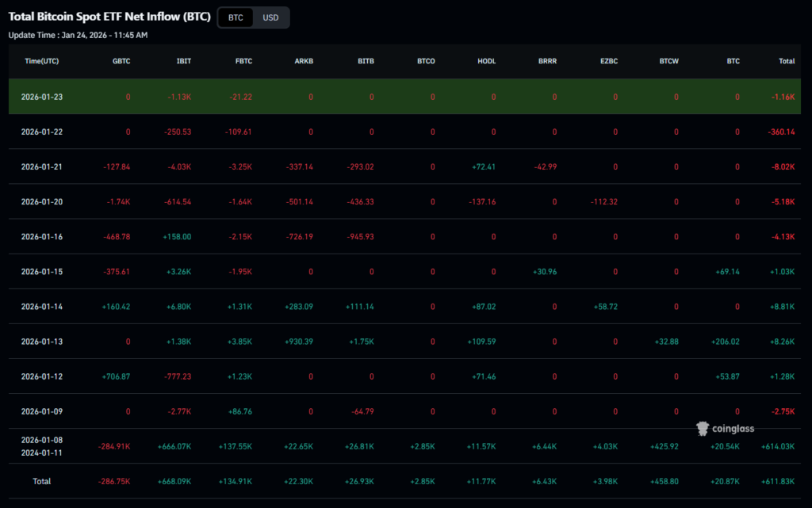
Task: Click the ARKB column header
Action: [x=304, y=61]
